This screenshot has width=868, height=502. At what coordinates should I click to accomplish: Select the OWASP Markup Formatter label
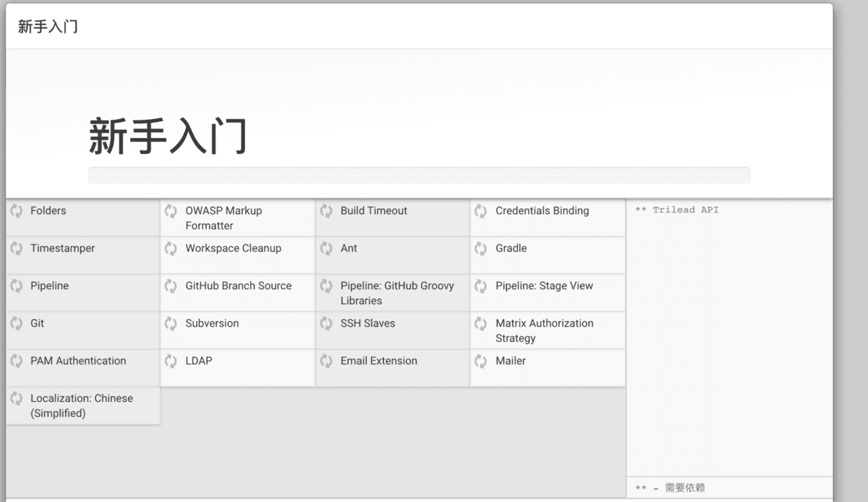(224, 218)
